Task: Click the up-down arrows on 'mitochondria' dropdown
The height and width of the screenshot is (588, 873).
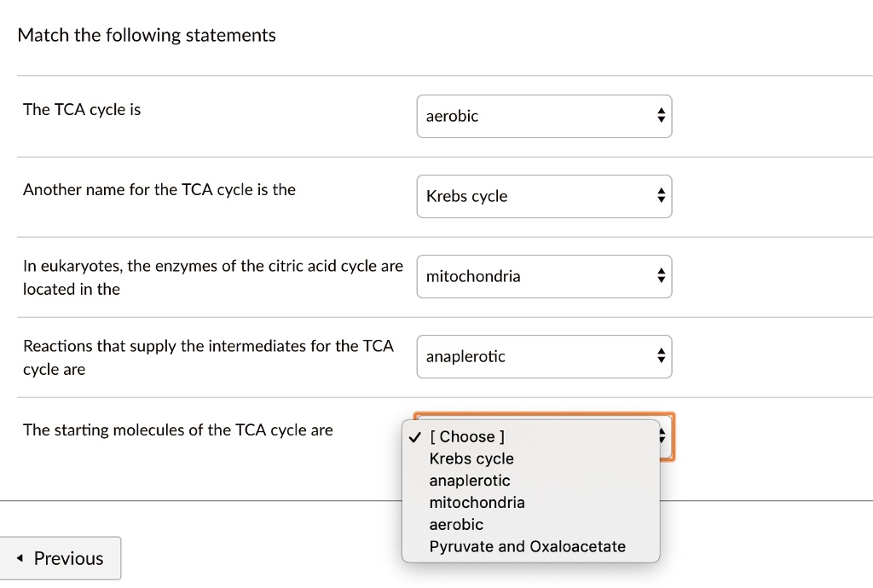Action: pyautogui.click(x=661, y=276)
